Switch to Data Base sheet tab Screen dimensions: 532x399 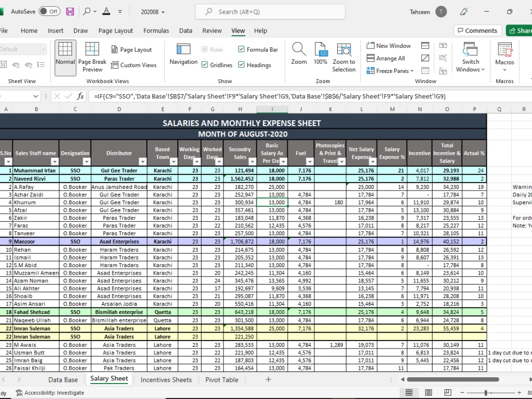[63, 380]
